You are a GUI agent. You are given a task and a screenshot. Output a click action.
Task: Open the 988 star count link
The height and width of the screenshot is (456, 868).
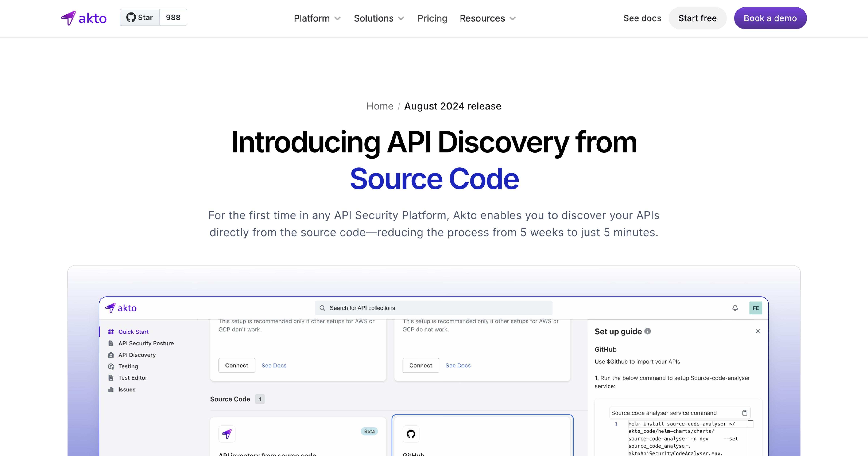click(173, 18)
